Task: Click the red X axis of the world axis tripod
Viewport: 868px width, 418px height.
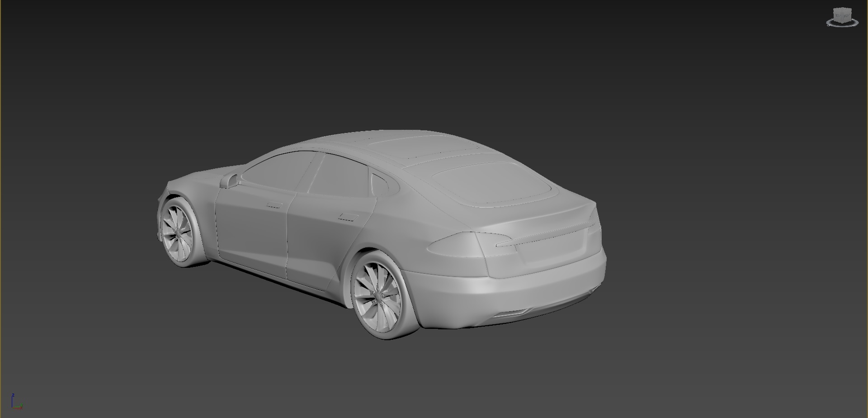Action: tap(18, 408)
